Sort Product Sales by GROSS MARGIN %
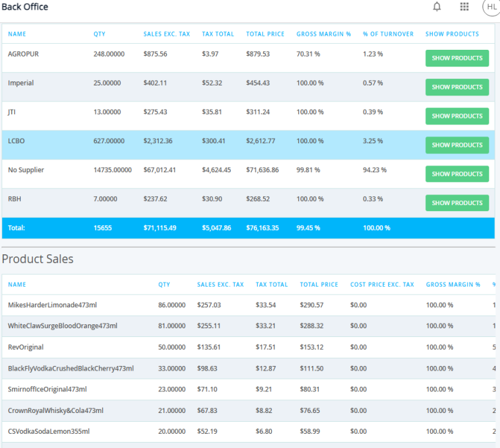The width and height of the screenshot is (500, 448). 453,285
